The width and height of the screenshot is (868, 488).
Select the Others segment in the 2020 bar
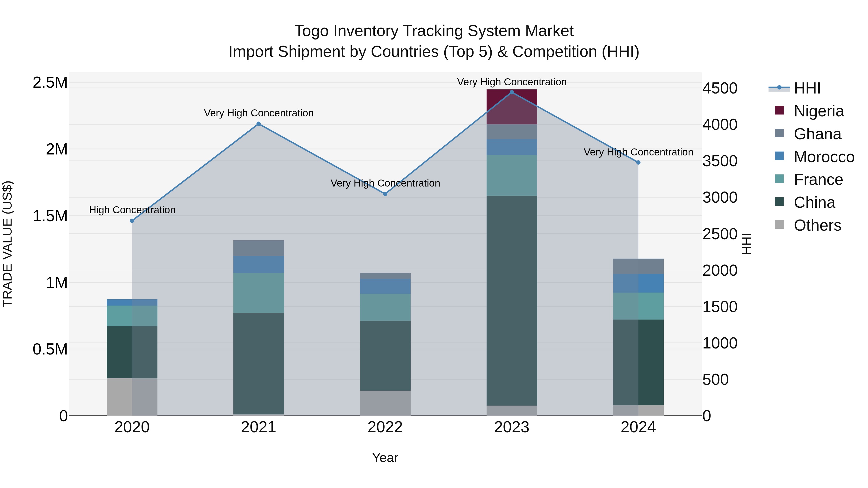tap(132, 397)
